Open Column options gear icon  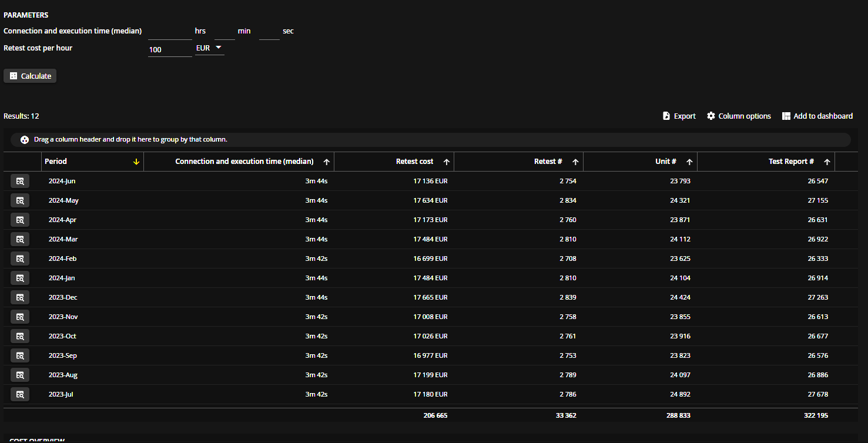(x=711, y=116)
